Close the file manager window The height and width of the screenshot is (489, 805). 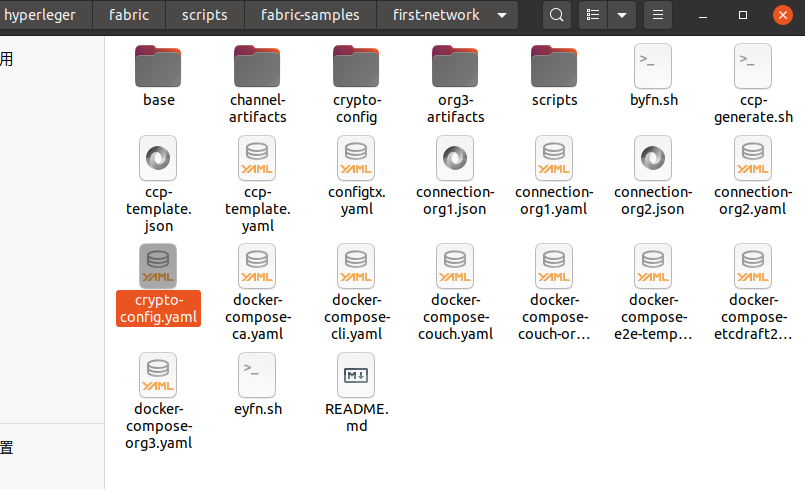pyautogui.click(x=782, y=15)
